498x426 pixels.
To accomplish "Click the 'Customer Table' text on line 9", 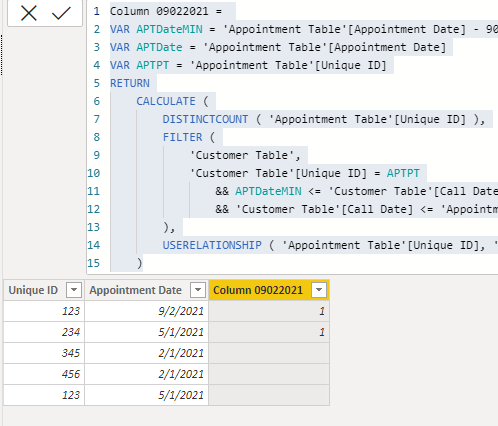I will coord(242,155).
